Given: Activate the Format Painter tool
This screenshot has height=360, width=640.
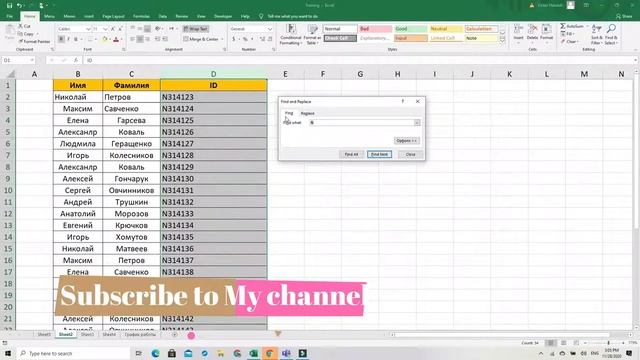Looking at the screenshot, I should point(34,41).
